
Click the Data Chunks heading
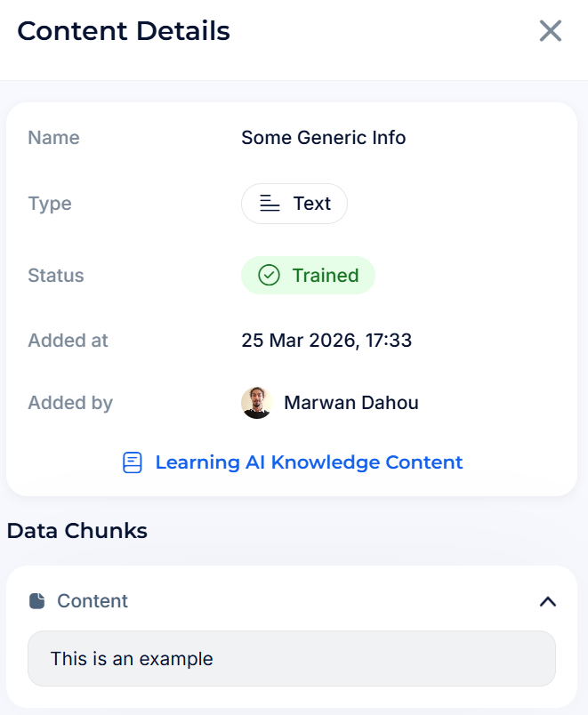pos(77,531)
